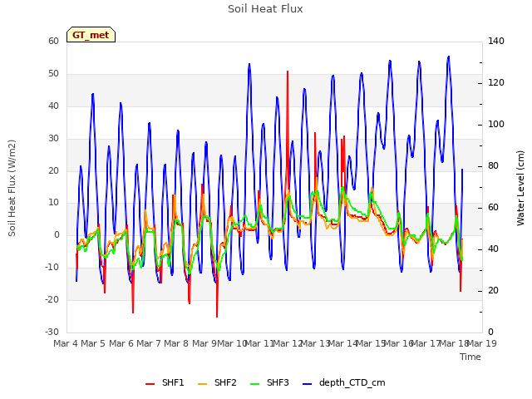
Task: Click the orange SHF2 legend swatch
Action: 202,384
